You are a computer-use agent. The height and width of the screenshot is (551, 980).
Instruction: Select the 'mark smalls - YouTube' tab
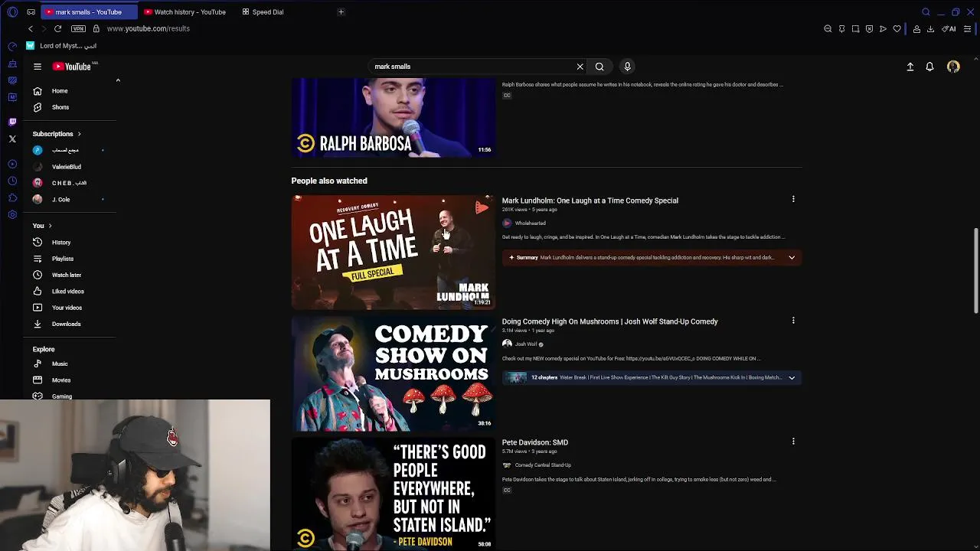(88, 11)
